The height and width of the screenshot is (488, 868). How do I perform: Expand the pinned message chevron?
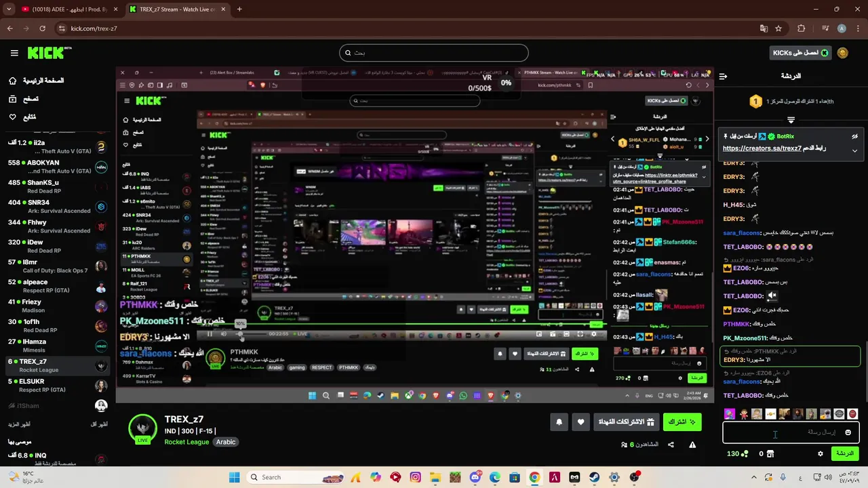(x=854, y=150)
